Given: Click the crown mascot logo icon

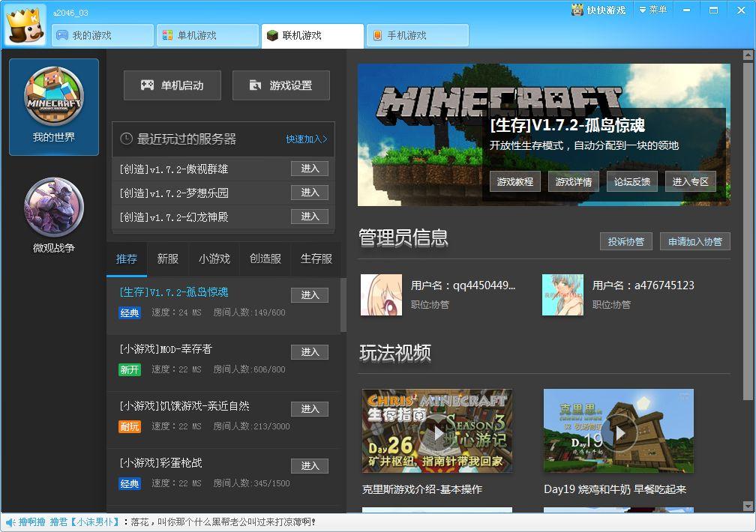Looking at the screenshot, I should pos(25,26).
